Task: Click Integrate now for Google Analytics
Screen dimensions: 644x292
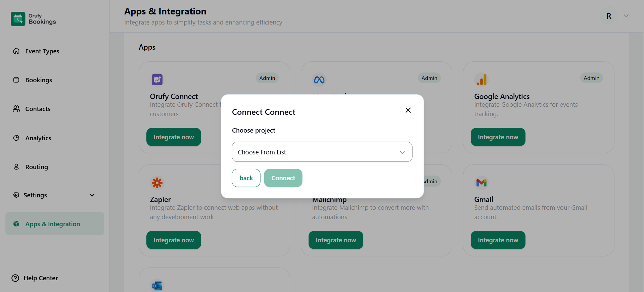Action: click(x=498, y=137)
